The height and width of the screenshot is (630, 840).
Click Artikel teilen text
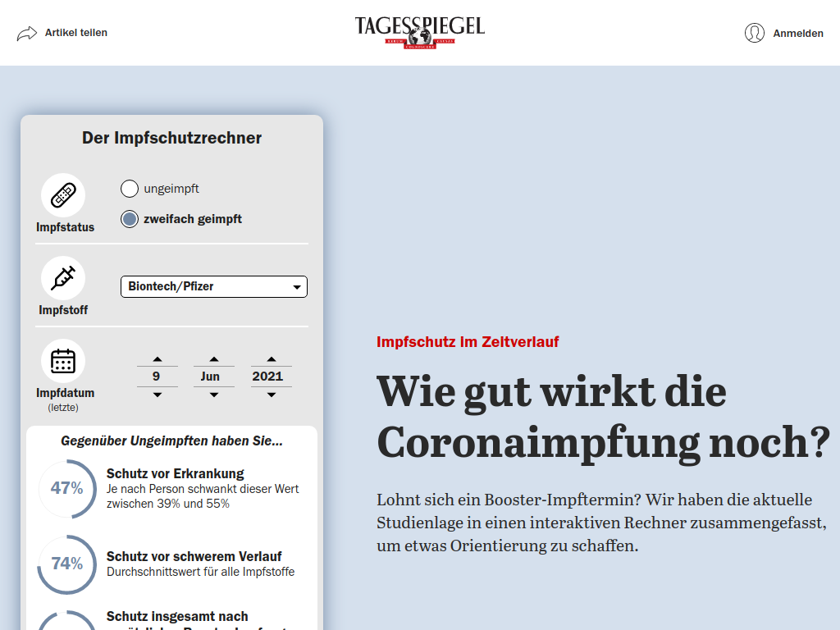(x=75, y=33)
